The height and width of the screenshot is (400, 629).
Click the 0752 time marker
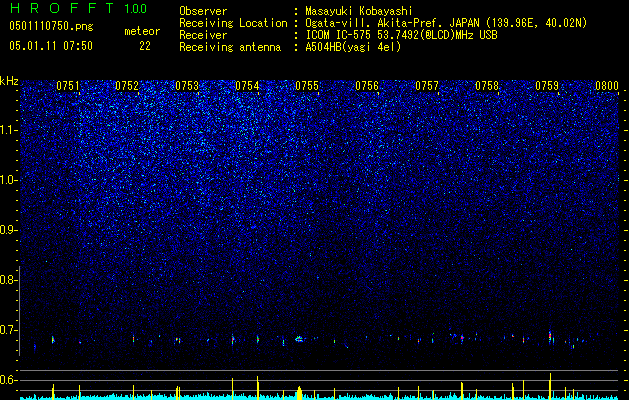(127, 86)
